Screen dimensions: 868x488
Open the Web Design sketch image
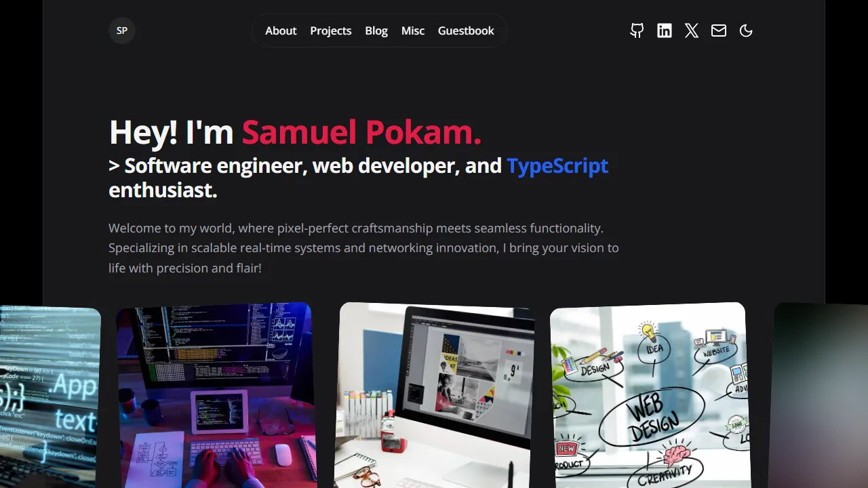650,396
